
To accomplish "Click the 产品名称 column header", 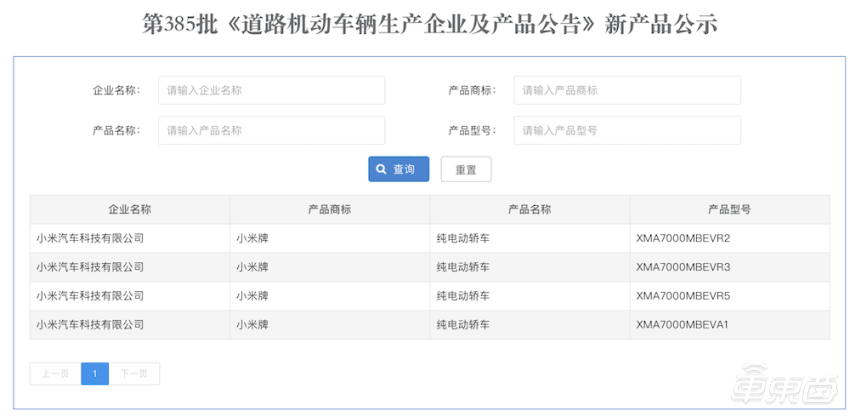I will click(530, 210).
